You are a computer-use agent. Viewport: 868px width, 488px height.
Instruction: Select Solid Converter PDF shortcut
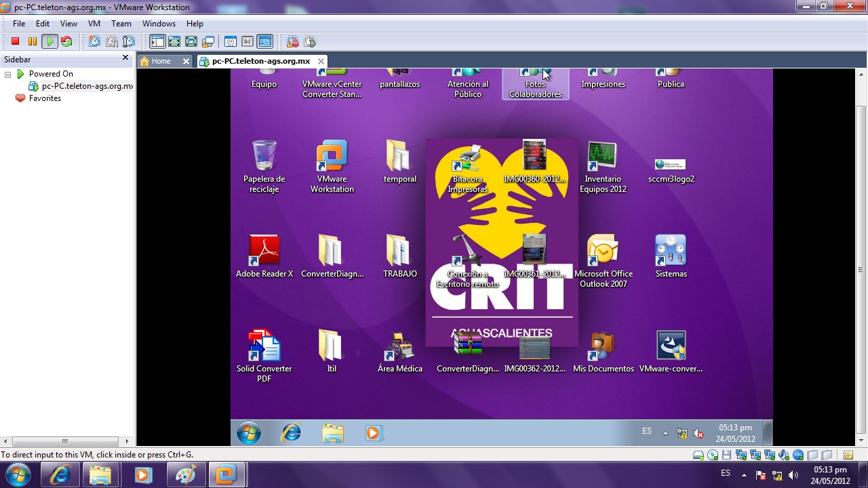[264, 357]
